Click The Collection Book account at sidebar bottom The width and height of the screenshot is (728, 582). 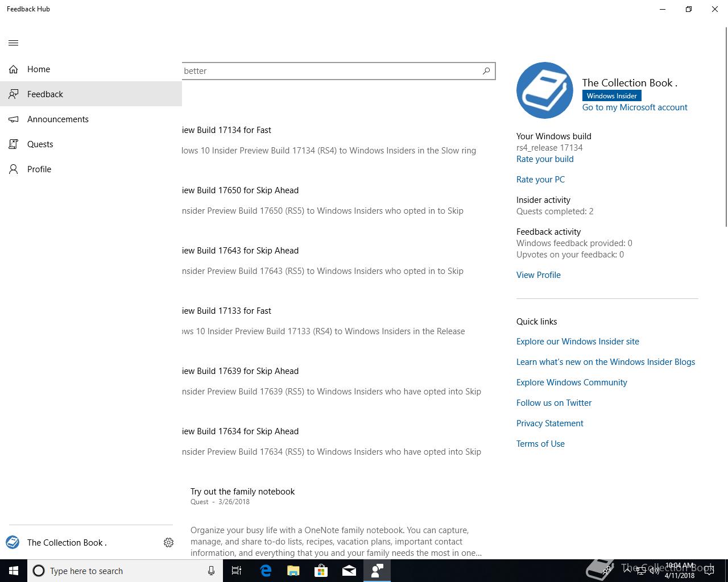(x=67, y=543)
